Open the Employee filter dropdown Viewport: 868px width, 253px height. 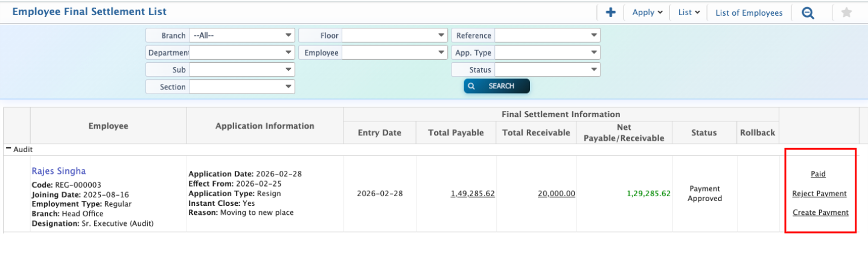point(395,53)
